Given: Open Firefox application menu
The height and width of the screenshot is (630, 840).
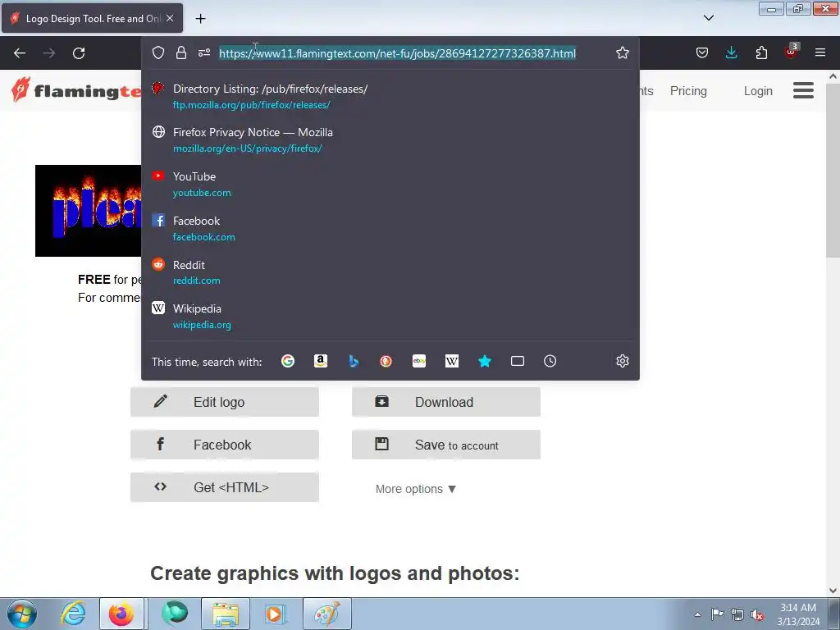Looking at the screenshot, I should point(820,52).
